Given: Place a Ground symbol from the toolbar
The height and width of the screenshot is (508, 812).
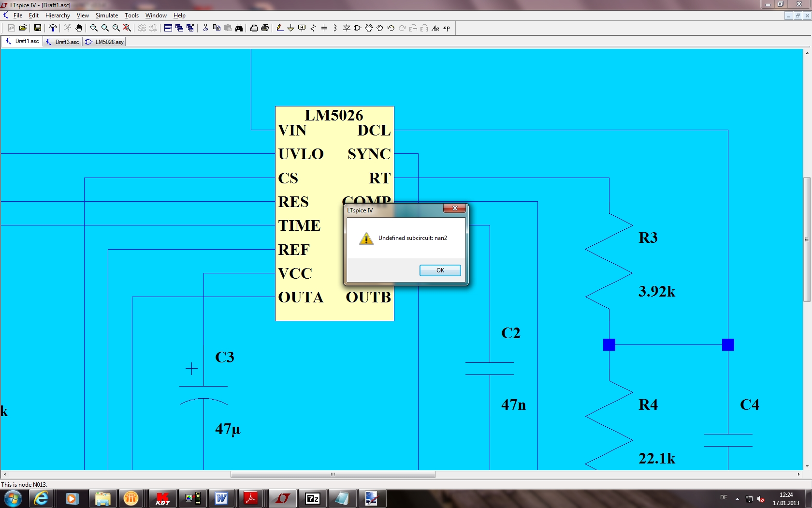Looking at the screenshot, I should (x=290, y=28).
